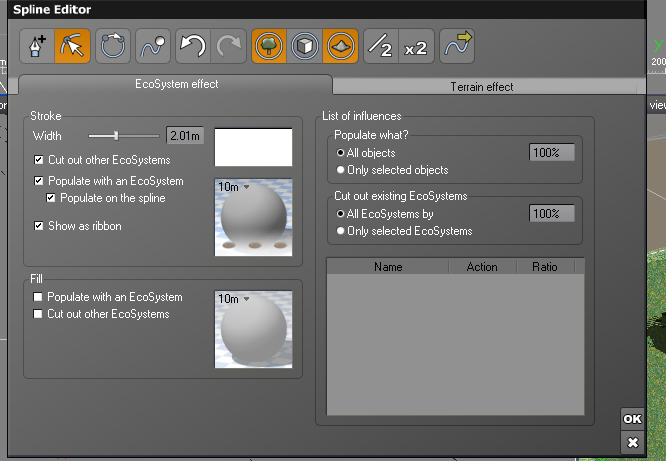Screen dimensions: 666x461
Task: Disable 'Show as ribbon' checkbox
Action: (x=39, y=226)
